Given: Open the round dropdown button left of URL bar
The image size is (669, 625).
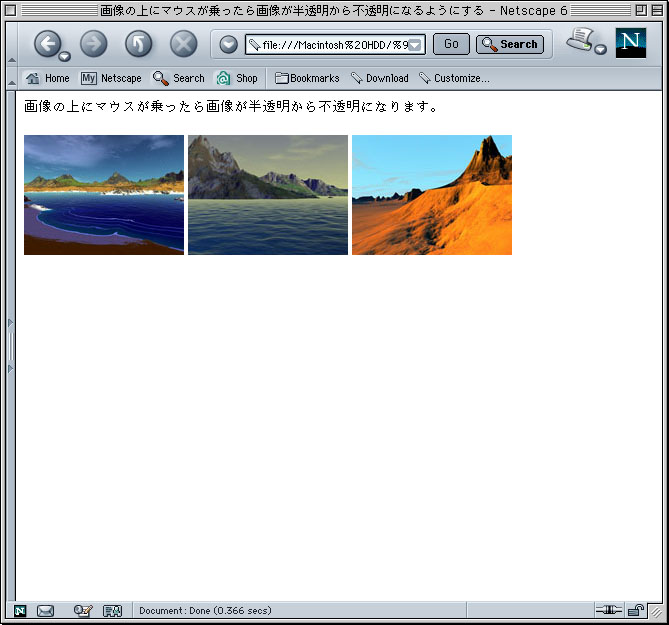Looking at the screenshot, I should (x=229, y=44).
